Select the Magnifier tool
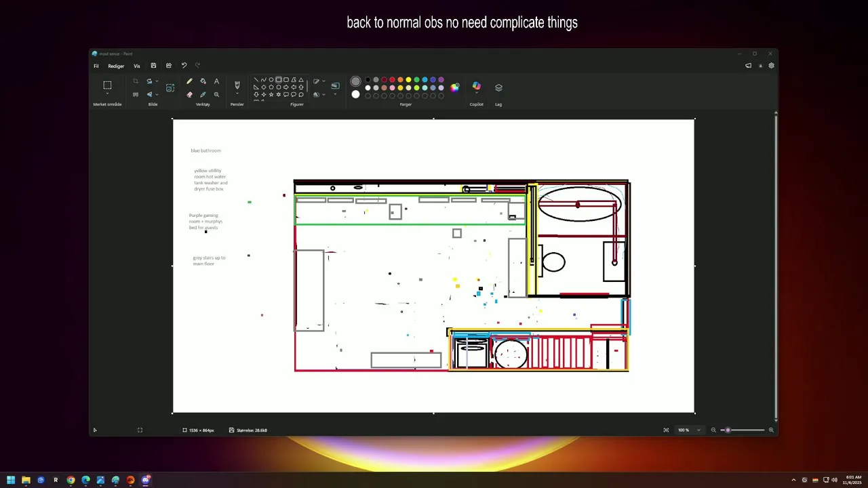This screenshot has height=488, width=868. 216,94
